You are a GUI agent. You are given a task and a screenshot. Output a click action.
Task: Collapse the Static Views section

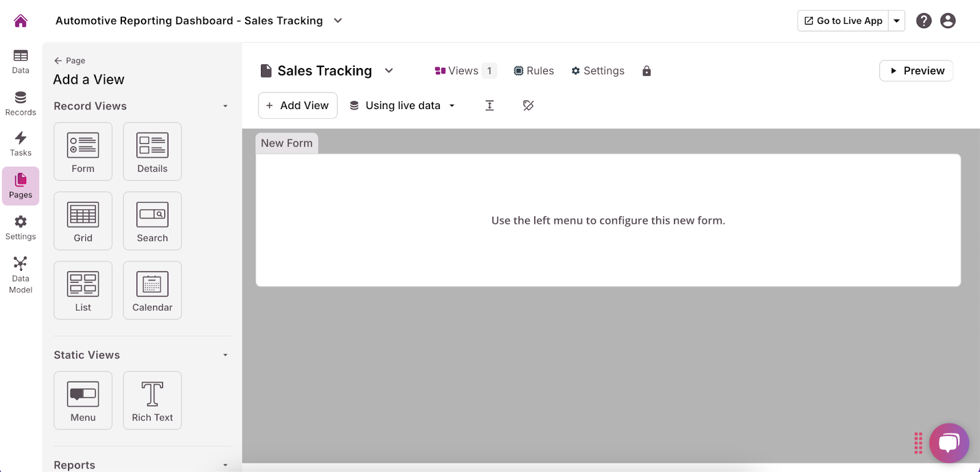[x=225, y=356]
